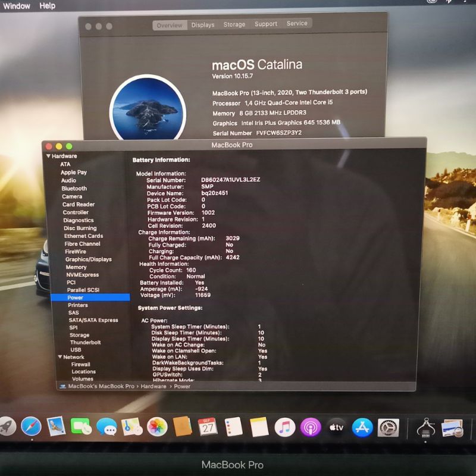
Task: Click the computer icon in path bar
Action: coord(63,386)
